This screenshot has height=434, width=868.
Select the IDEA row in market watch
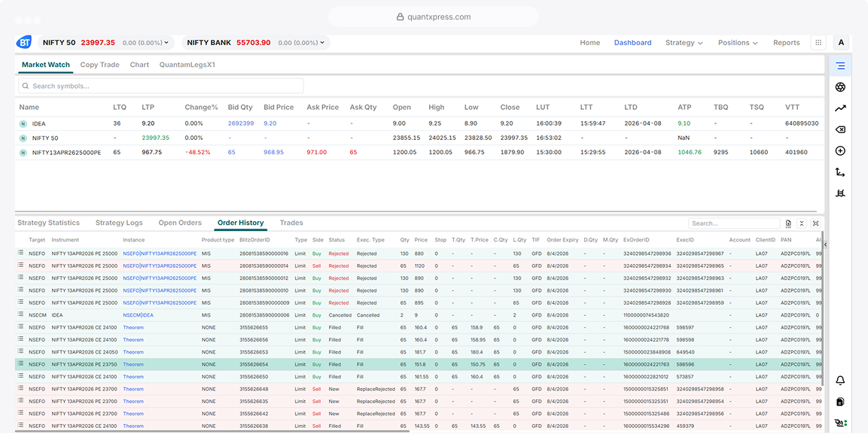pyautogui.click(x=419, y=124)
